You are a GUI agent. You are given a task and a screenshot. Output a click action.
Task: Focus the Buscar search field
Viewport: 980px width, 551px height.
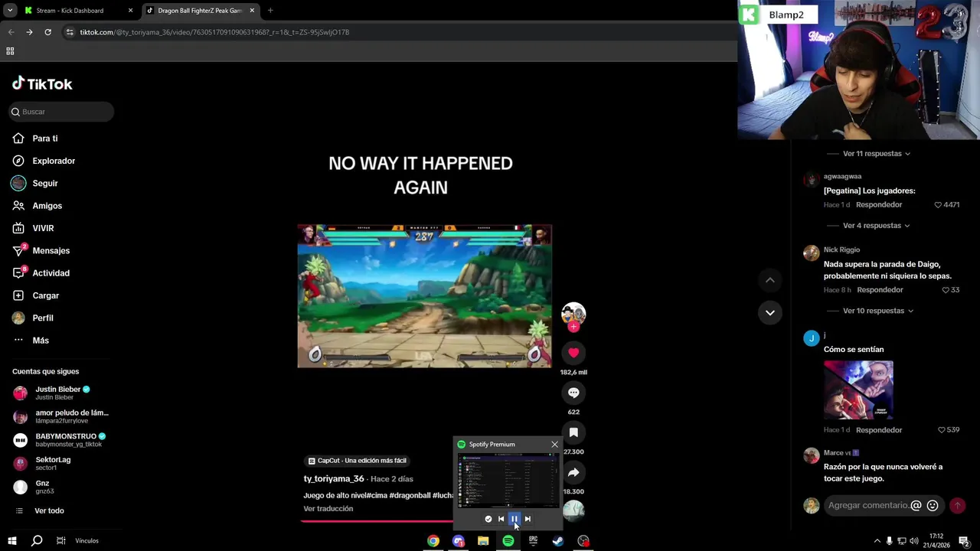tap(61, 112)
